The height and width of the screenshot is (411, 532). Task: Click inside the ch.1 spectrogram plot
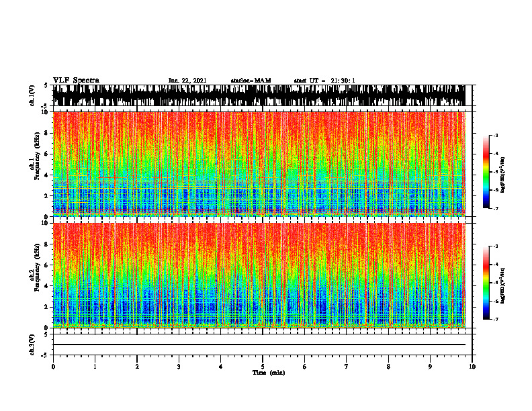pos(259,164)
